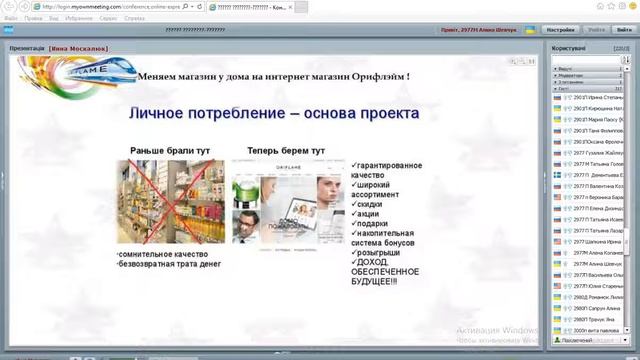Click the crossed-out store photo on slide
Screen dimensions: 640x360
[x=171, y=202]
